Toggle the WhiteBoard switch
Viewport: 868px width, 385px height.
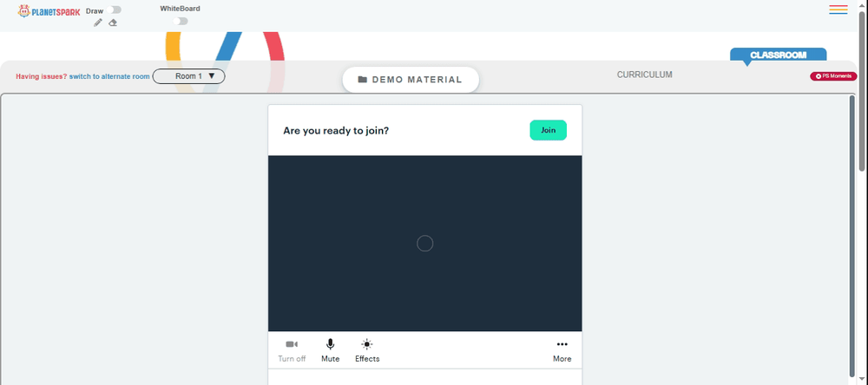point(180,21)
